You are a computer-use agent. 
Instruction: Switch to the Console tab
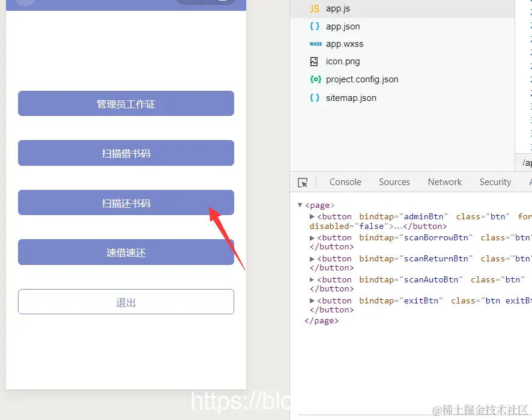coord(345,182)
